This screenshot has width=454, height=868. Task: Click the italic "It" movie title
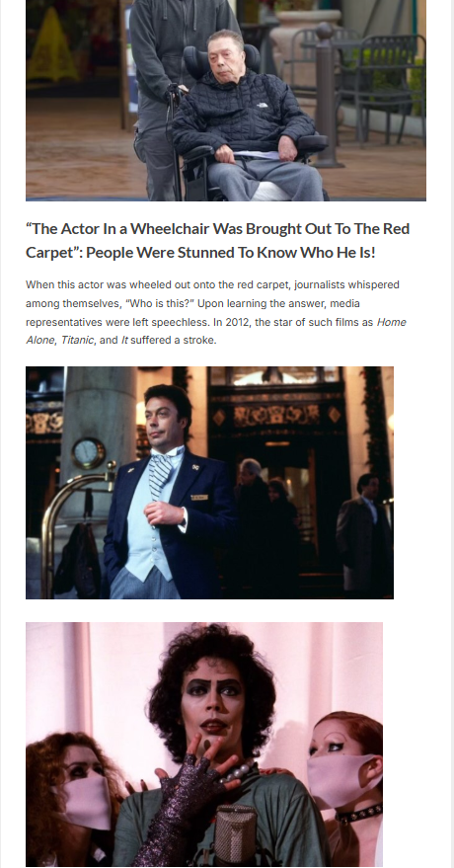124,341
